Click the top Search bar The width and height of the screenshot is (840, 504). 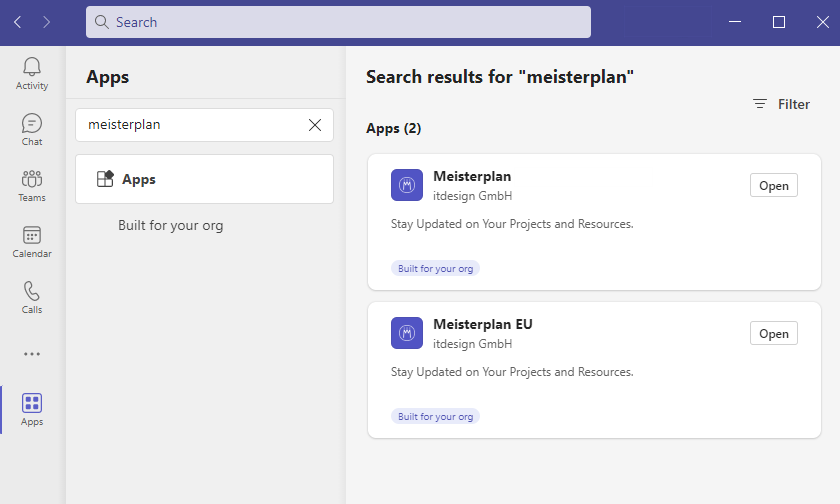338,22
